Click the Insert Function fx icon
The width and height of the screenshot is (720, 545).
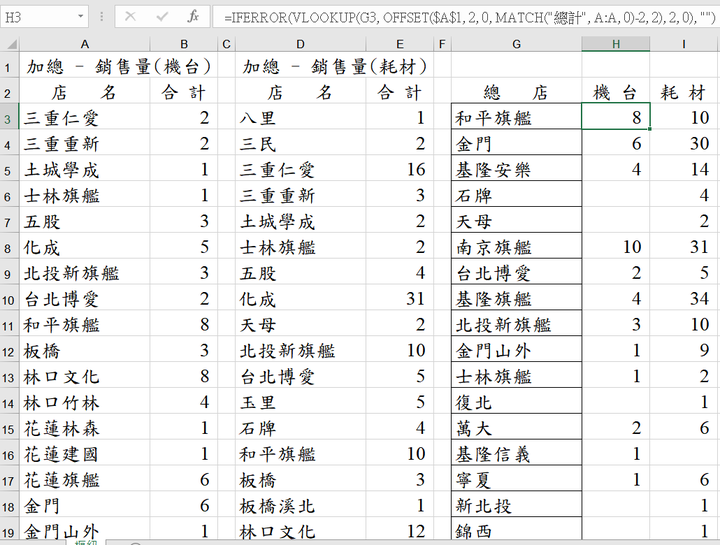193,17
